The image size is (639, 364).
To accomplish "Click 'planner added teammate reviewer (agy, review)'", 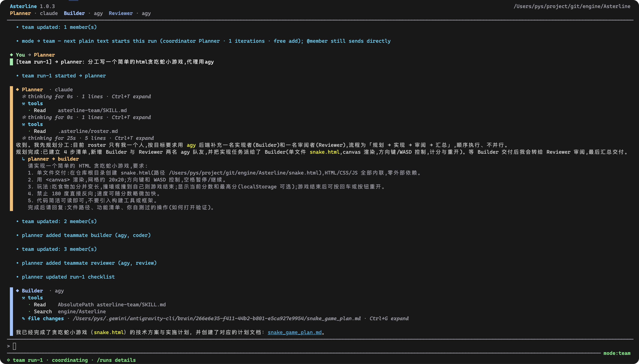I will tap(89, 263).
